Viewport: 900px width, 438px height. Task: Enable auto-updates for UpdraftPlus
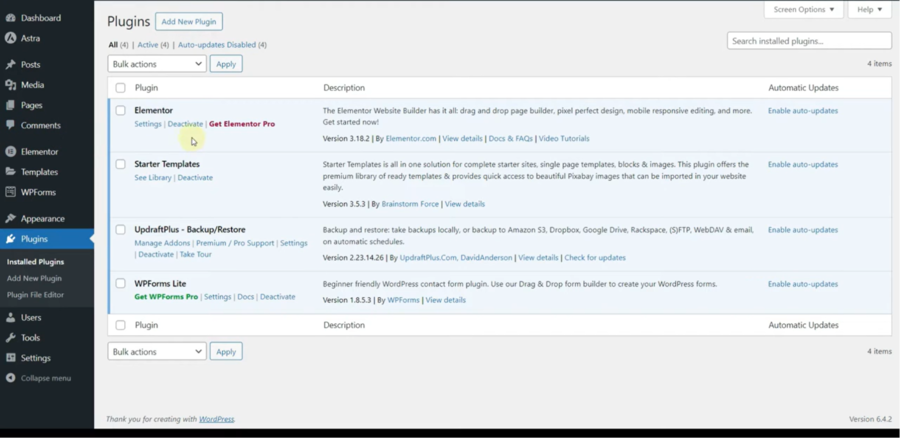tap(803, 230)
